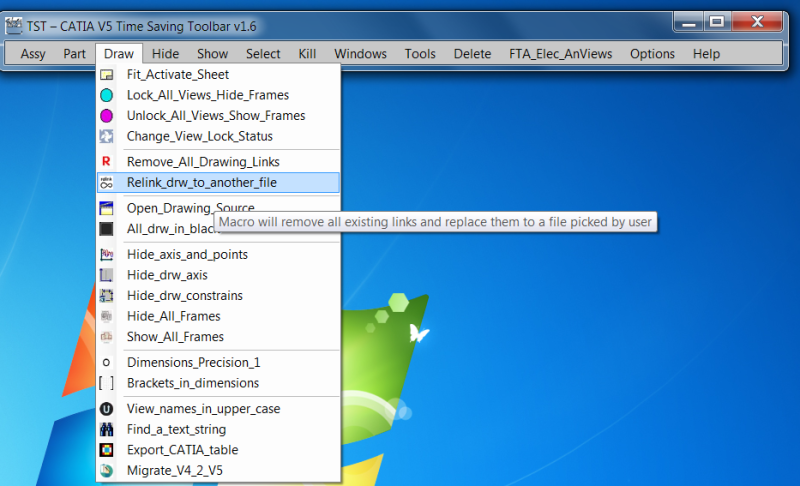800x486 pixels.
Task: Close the TST toolbar window
Action: (757, 22)
